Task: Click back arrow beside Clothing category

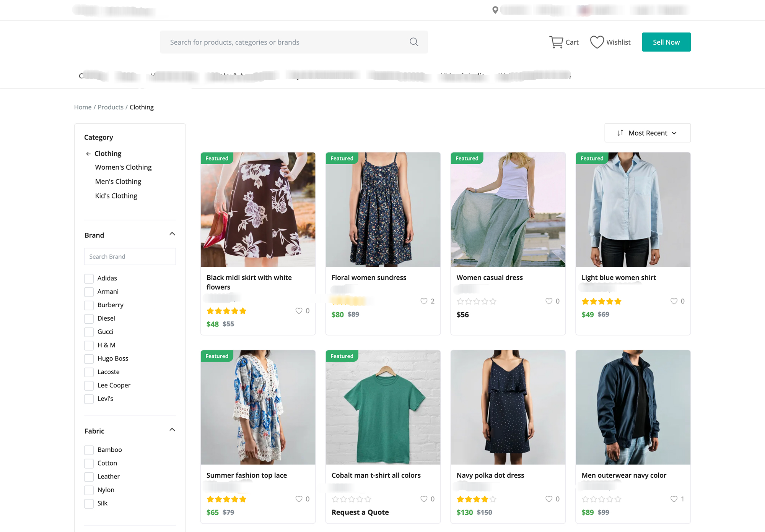Action: coord(88,154)
